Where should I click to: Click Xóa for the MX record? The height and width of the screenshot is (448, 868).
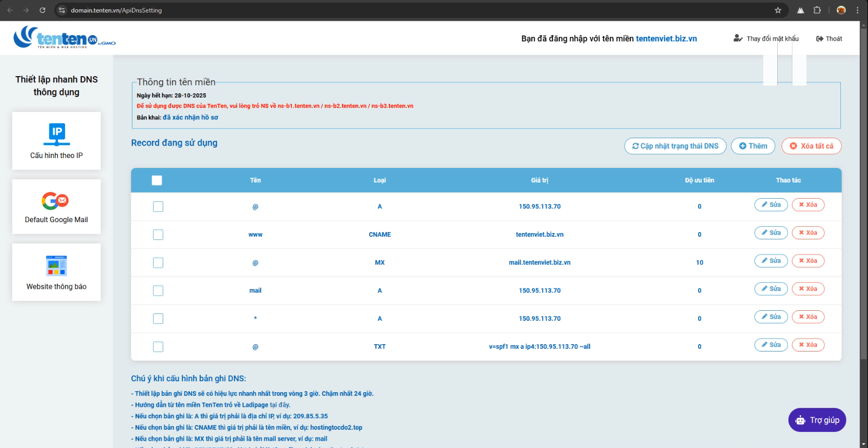pyautogui.click(x=808, y=261)
